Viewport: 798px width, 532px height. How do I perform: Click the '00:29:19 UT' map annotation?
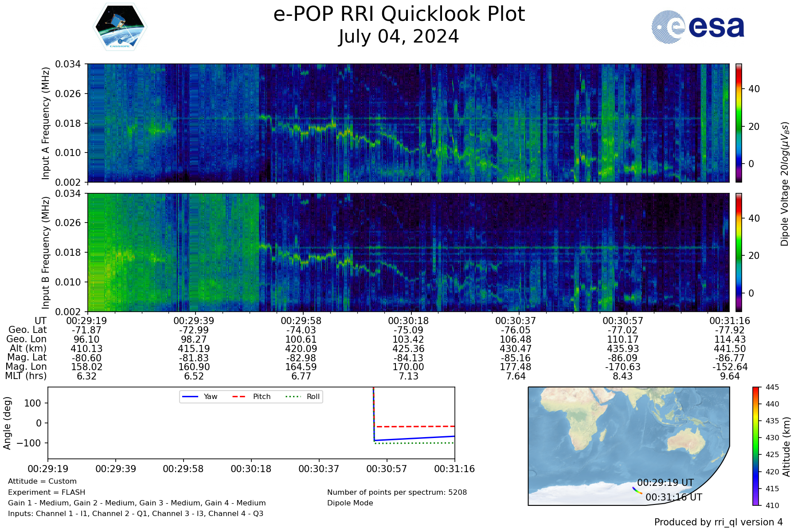point(665,483)
